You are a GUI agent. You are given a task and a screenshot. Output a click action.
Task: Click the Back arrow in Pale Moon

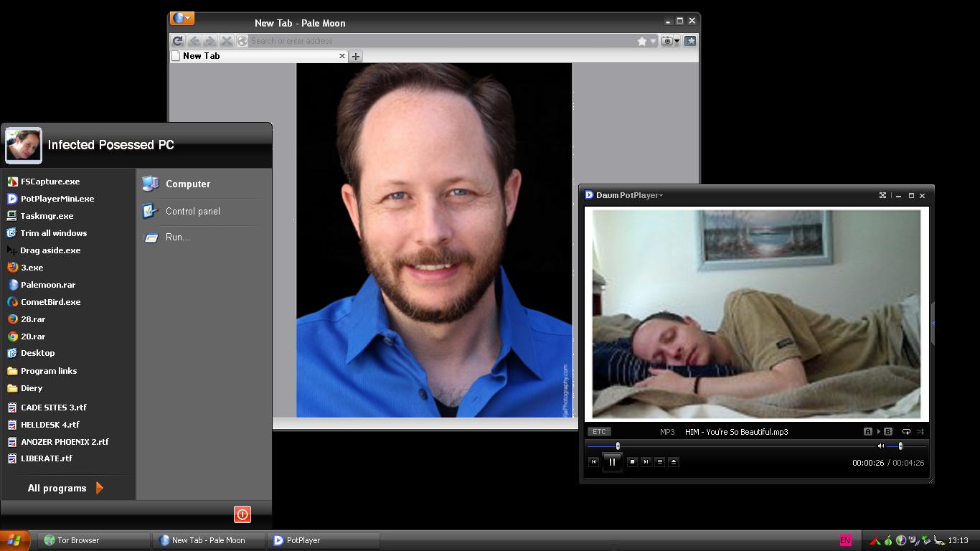pyautogui.click(x=194, y=41)
